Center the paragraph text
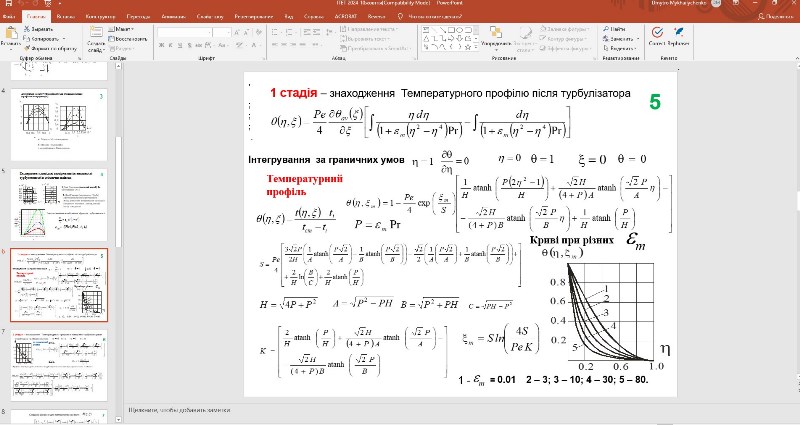Image resolution: width=800 pixels, height=425 pixels. (x=285, y=45)
